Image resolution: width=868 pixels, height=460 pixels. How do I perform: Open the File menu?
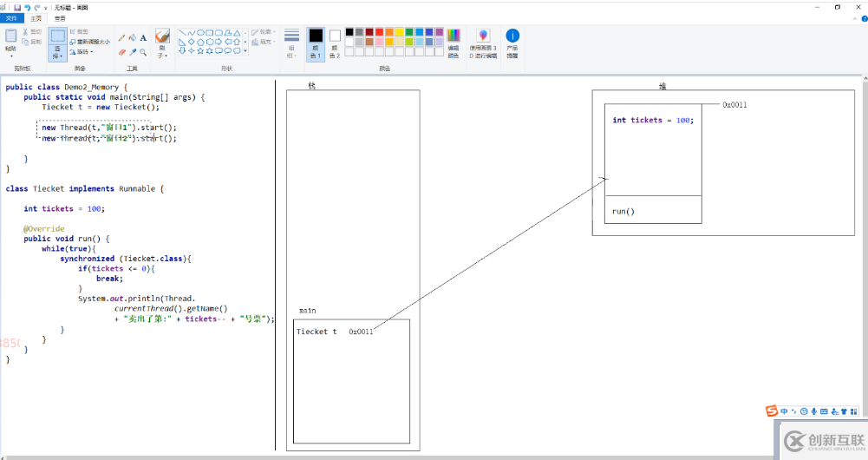pos(11,17)
